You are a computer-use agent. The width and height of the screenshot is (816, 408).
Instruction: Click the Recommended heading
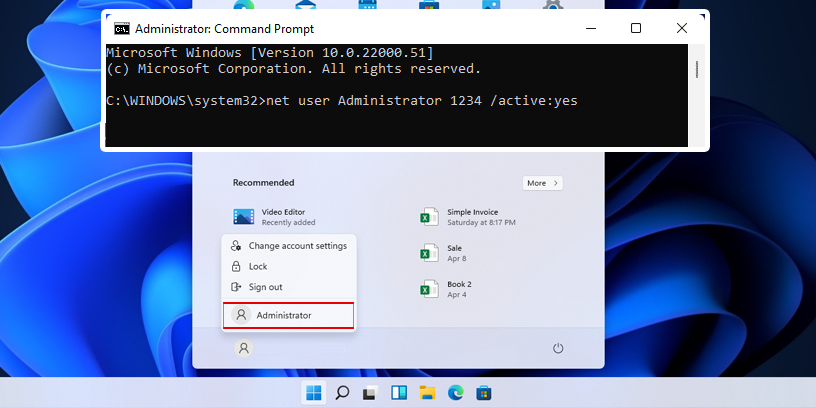pos(263,183)
